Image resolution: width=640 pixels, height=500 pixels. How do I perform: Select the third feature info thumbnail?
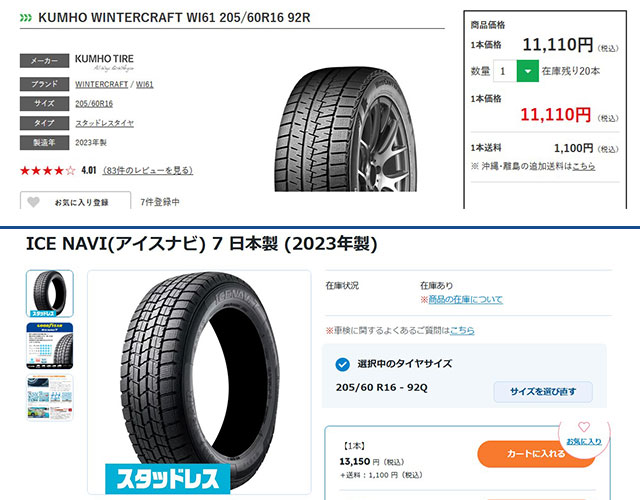pos(50,398)
